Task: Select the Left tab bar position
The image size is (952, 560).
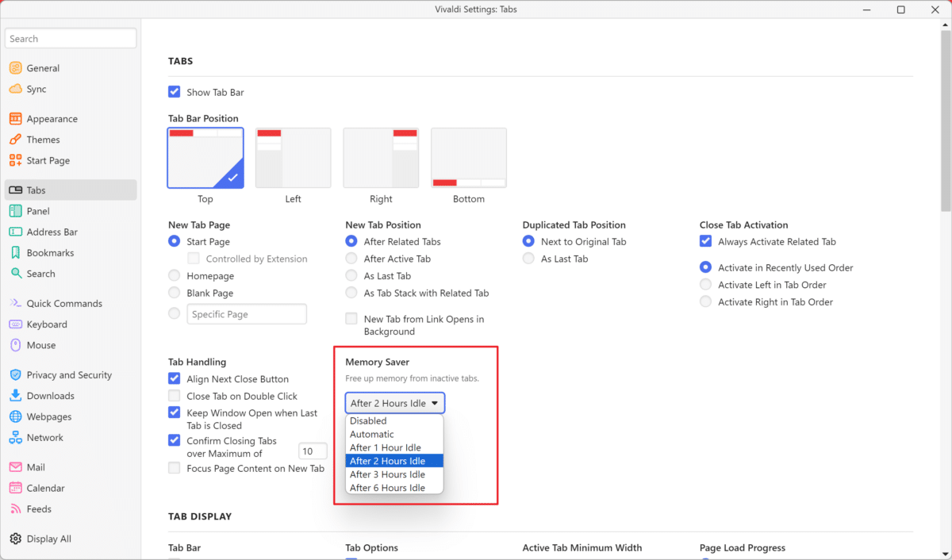Action: pos(293,157)
